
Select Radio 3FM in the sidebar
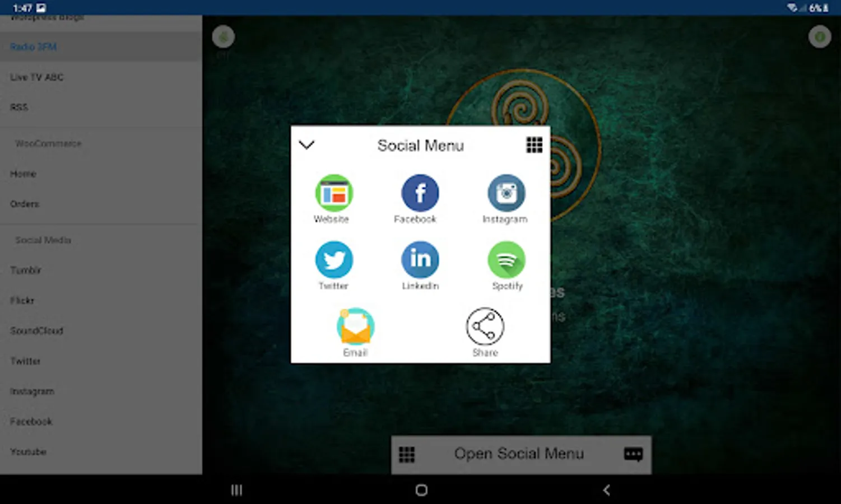click(101, 46)
